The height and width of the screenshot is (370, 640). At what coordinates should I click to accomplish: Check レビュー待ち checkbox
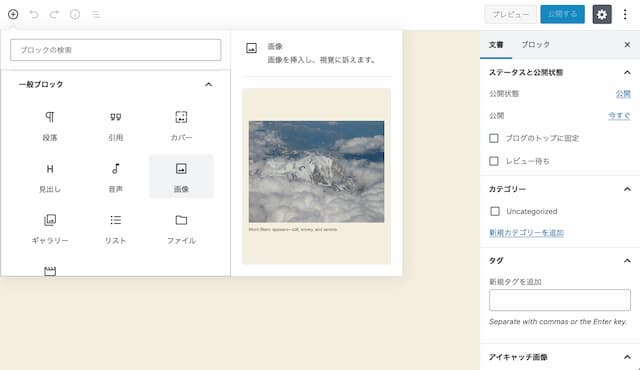(494, 161)
